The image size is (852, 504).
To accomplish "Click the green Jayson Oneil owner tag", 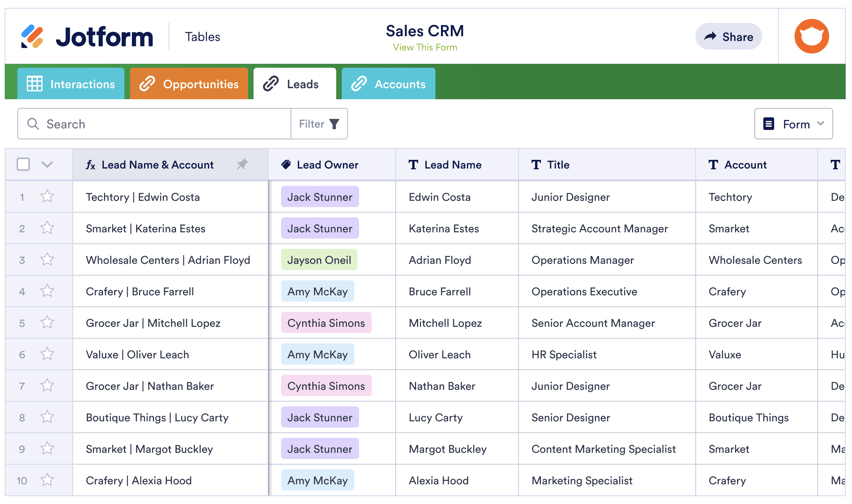I will point(319,260).
